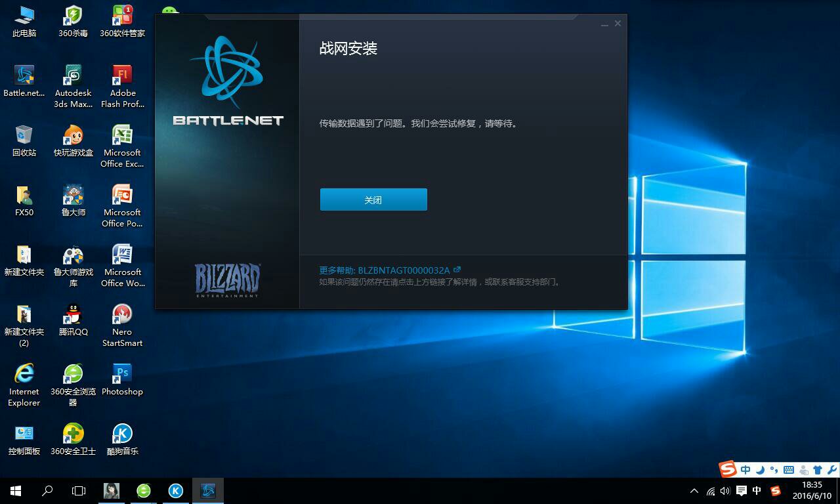Minimize the Battle.net installer window
This screenshot has width=840, height=504.
click(604, 24)
